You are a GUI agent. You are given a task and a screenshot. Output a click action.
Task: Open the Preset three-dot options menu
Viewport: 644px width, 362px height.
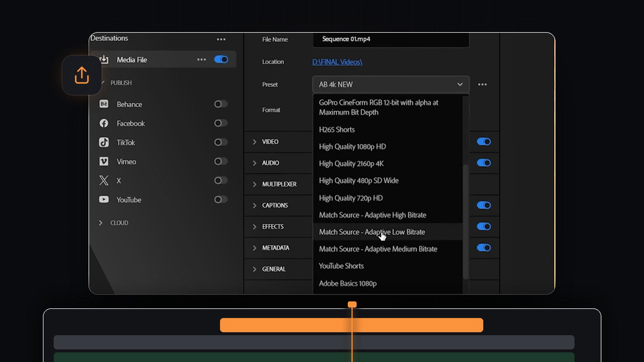tap(482, 84)
